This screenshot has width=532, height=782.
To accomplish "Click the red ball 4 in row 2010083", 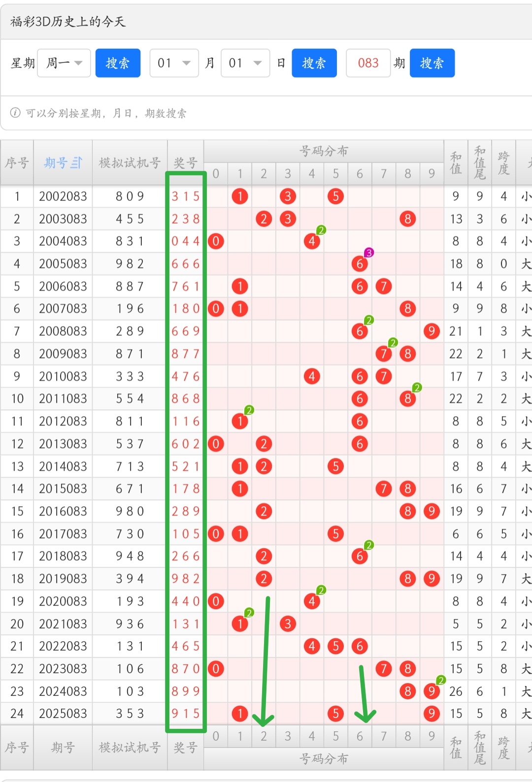I will tap(312, 377).
